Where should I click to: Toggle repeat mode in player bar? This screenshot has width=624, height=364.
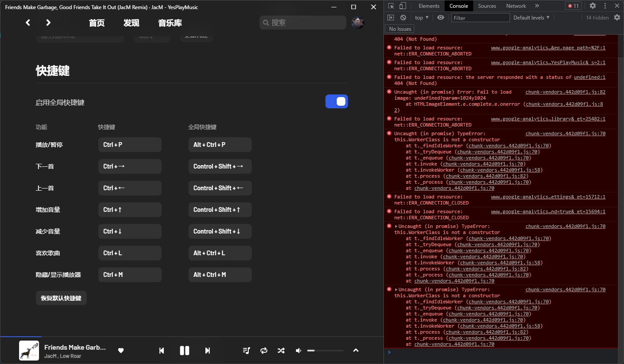[x=263, y=351]
